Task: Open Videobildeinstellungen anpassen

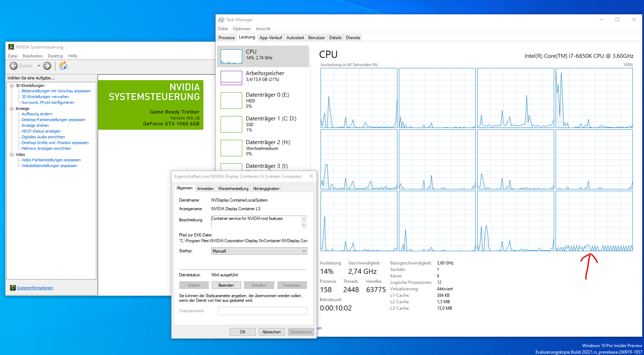Action: [x=49, y=166]
